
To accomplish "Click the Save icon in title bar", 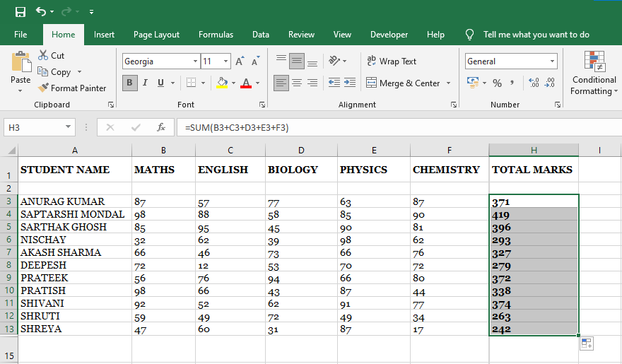I will pyautogui.click(x=20, y=12).
